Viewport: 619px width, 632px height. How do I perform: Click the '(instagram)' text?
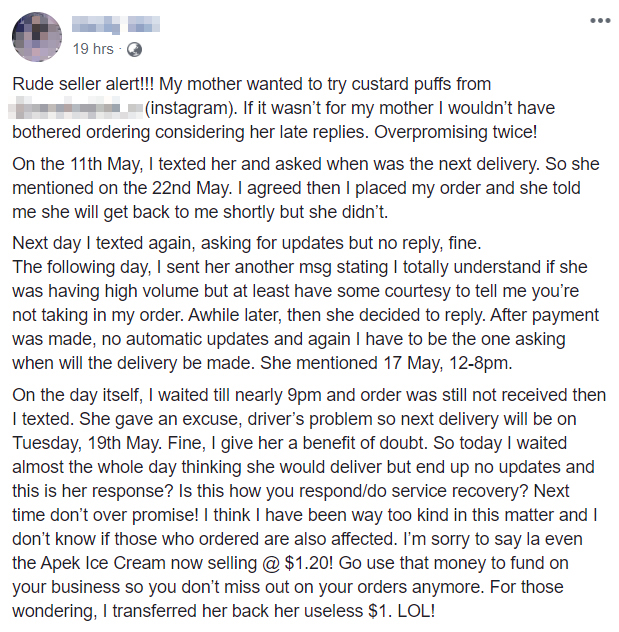pyautogui.click(x=190, y=107)
